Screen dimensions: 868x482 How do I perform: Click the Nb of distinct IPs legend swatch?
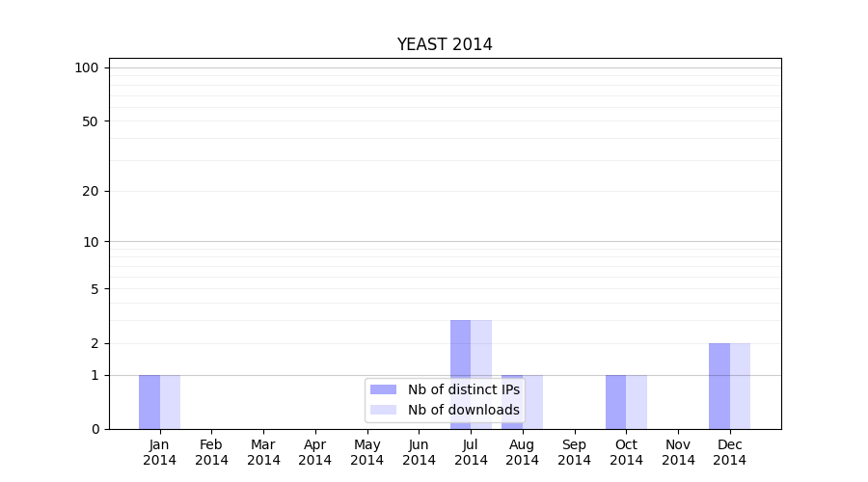(383, 389)
